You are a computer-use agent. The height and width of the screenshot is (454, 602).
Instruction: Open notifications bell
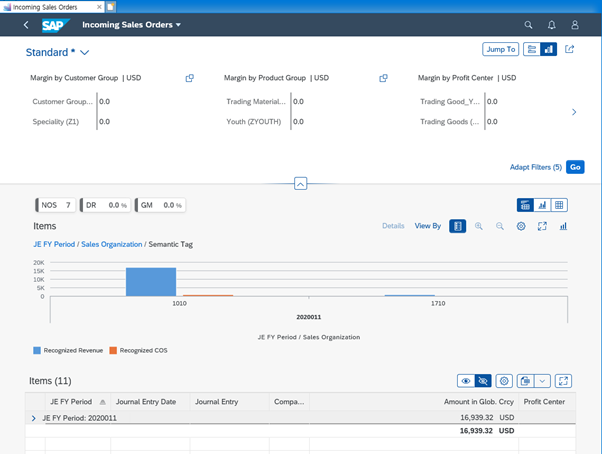[x=551, y=25]
